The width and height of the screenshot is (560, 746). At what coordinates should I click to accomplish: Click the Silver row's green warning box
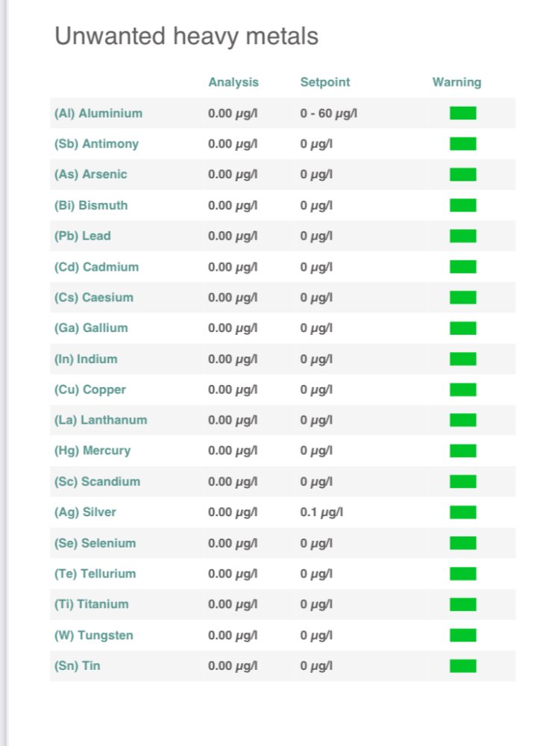(x=462, y=513)
